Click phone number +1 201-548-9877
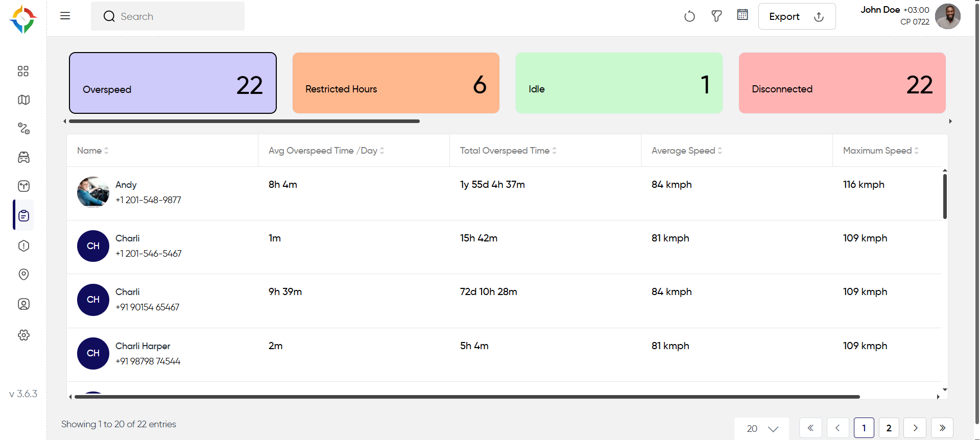 tap(148, 200)
